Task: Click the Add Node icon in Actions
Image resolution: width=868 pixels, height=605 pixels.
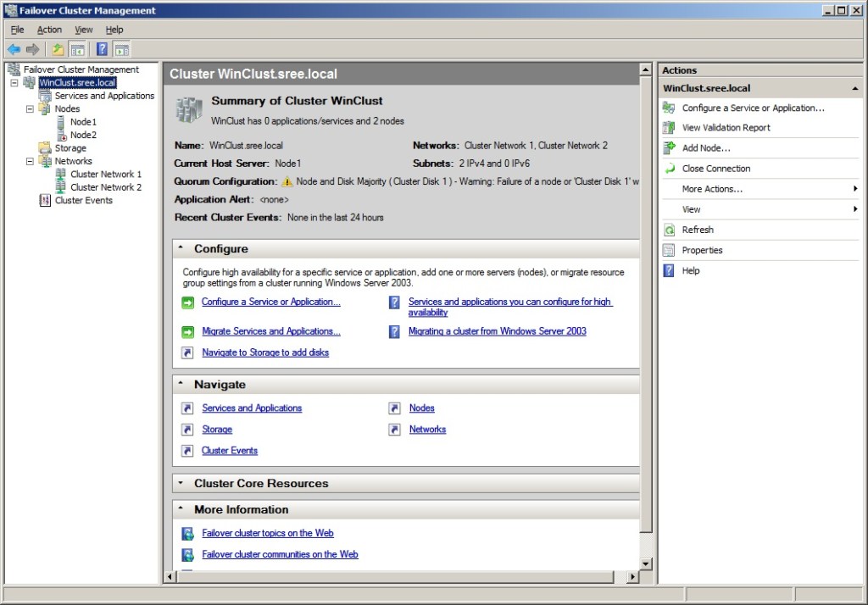Action: (x=669, y=148)
